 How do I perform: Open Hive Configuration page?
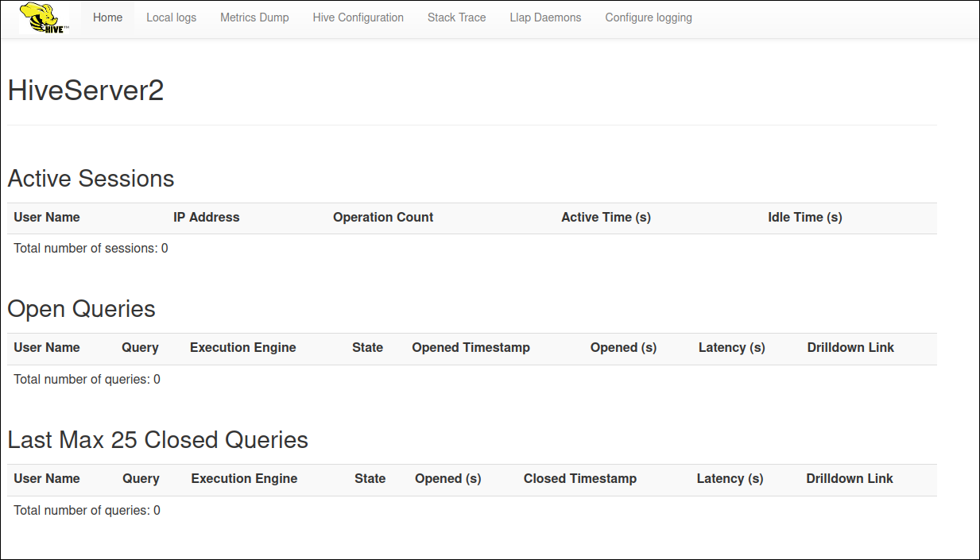click(358, 17)
